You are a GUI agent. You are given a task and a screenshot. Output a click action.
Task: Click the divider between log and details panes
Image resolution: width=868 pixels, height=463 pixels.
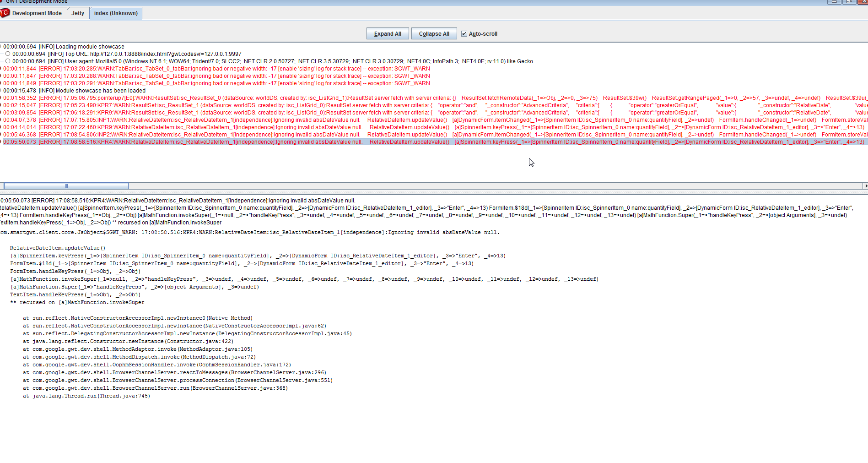tap(434, 193)
